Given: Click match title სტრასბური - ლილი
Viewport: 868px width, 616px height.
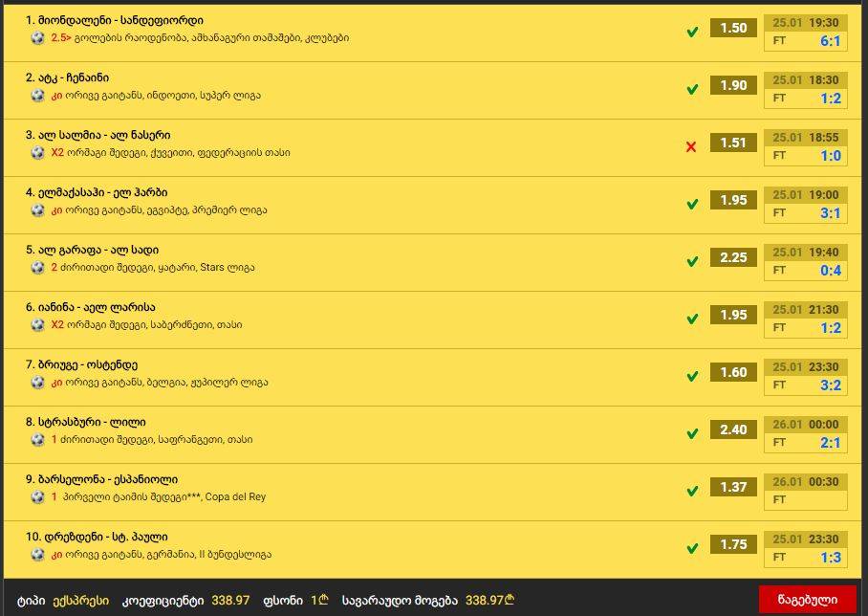Looking at the screenshot, I should 92,422.
